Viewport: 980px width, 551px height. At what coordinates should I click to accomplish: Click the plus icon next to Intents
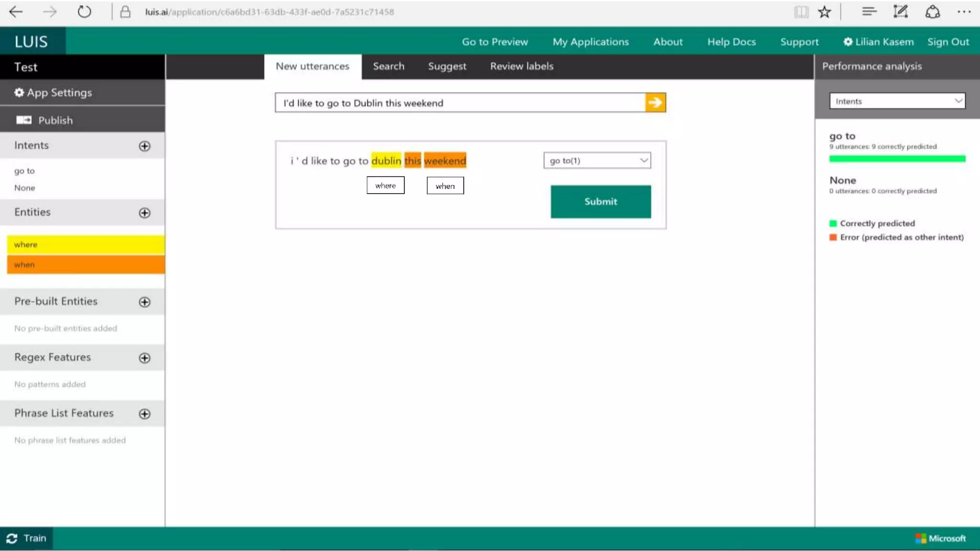click(x=145, y=146)
